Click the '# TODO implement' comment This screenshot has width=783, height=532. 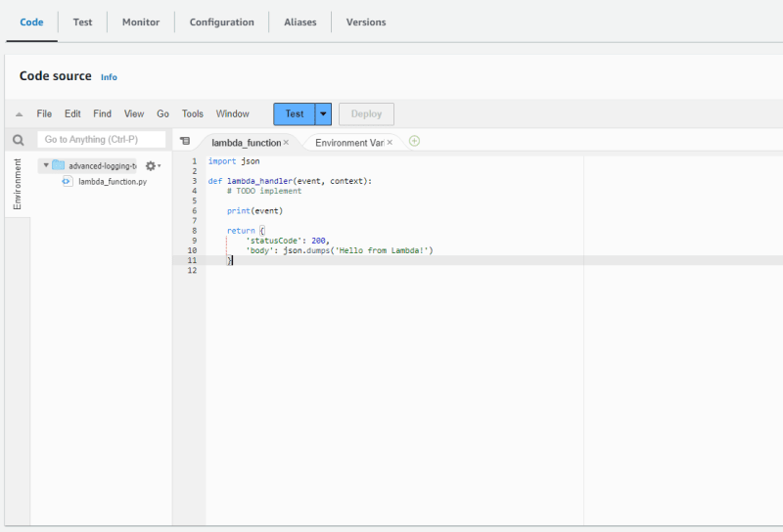point(264,191)
